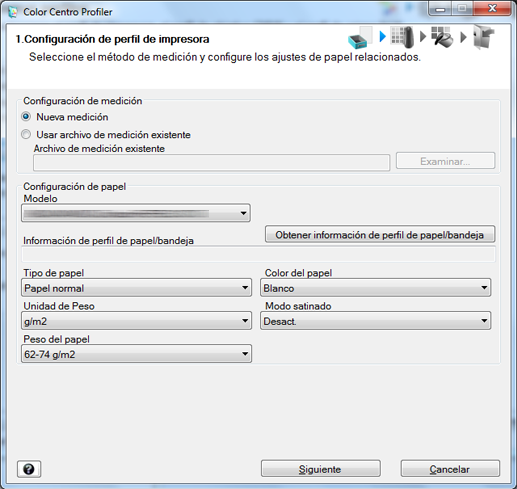Viewport: 517px width, 489px height.
Task: Open the Tipo de papel dropdown
Action: (136, 288)
